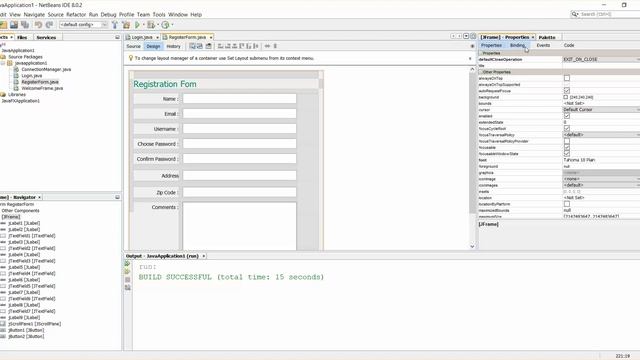The width and height of the screenshot is (640, 360).
Task: Open the iconImages default dropdown
Action: 601,185
